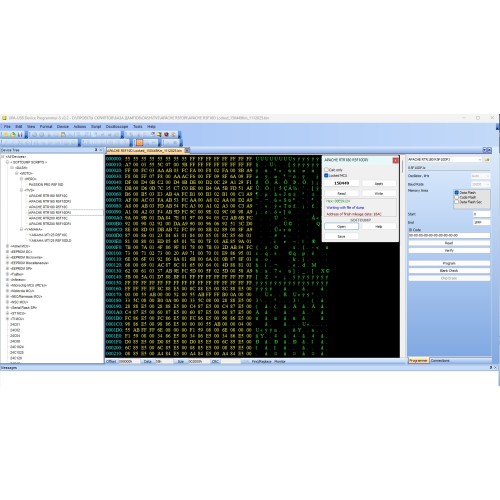Toggle the Locked MCU checkbox
This screenshot has height=500, width=500.
(326, 175)
